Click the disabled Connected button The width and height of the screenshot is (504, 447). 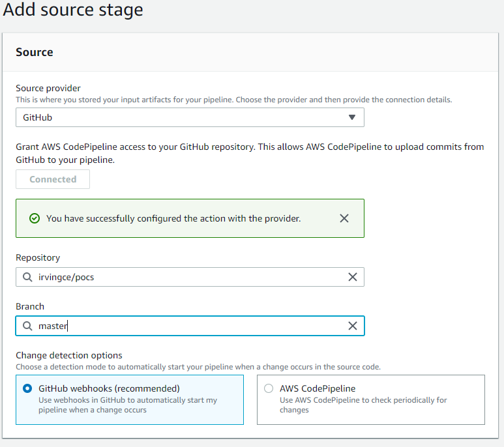pyautogui.click(x=53, y=179)
